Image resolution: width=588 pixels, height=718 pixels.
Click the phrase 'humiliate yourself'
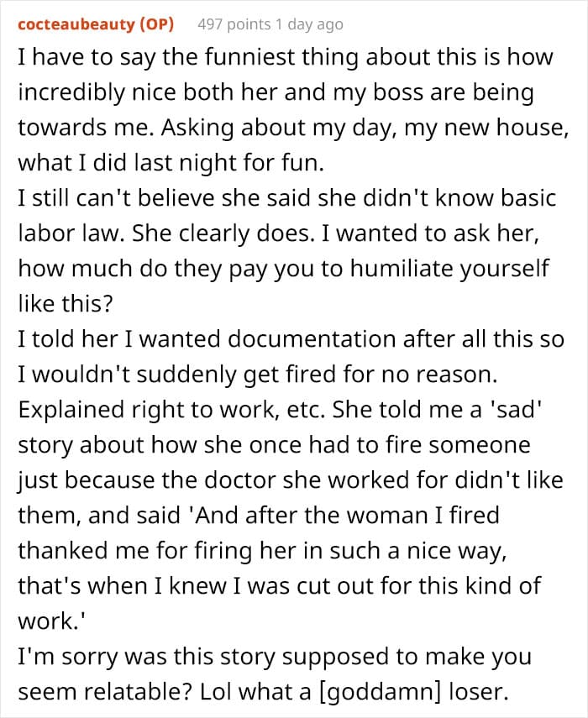449,270
